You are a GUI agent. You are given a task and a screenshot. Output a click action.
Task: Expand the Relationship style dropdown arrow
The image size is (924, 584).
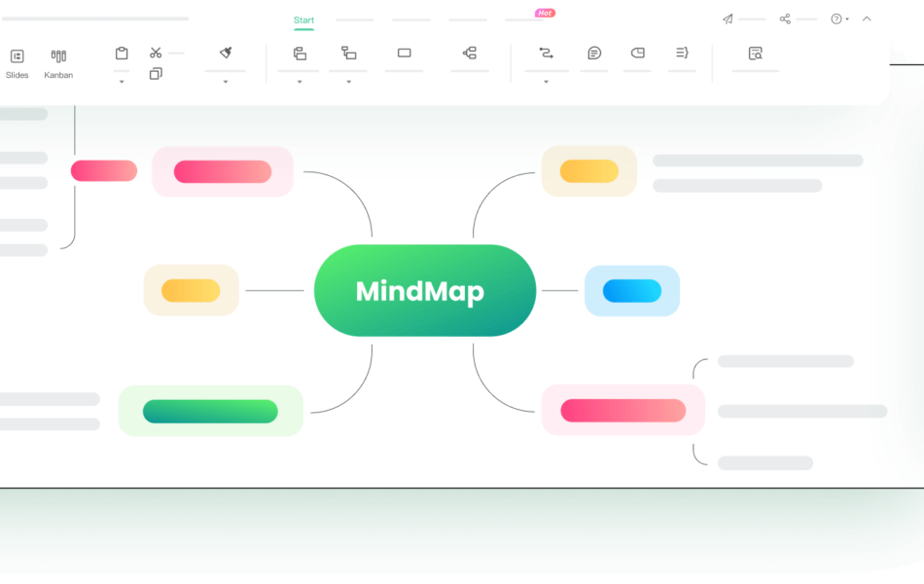[x=546, y=82]
